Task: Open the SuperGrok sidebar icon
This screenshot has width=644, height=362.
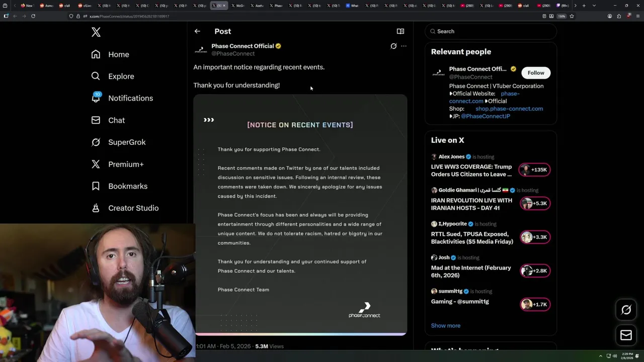Action: coord(96,142)
